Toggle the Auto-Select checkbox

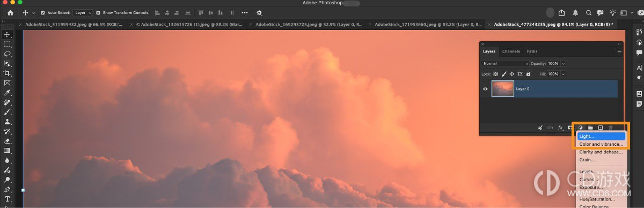tap(43, 12)
